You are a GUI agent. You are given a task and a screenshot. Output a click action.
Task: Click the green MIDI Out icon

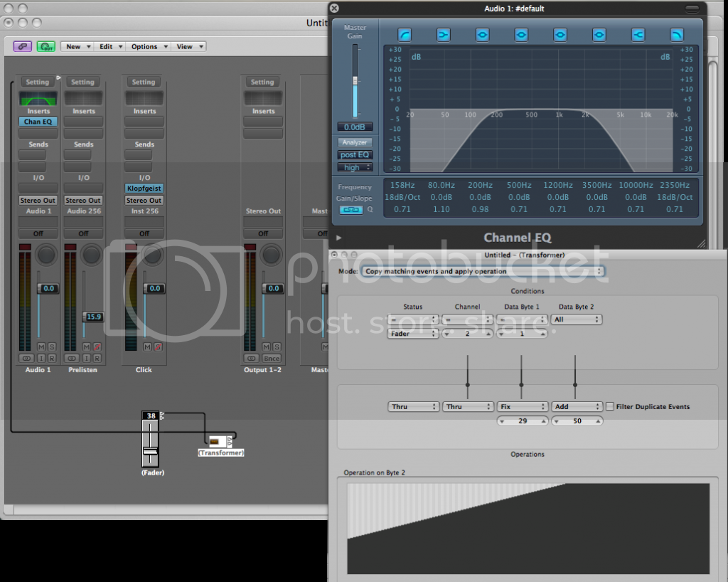(45, 46)
